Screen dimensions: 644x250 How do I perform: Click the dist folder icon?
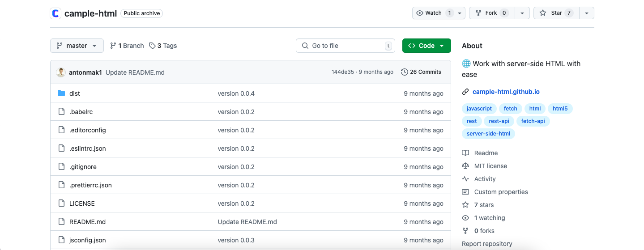click(x=61, y=93)
